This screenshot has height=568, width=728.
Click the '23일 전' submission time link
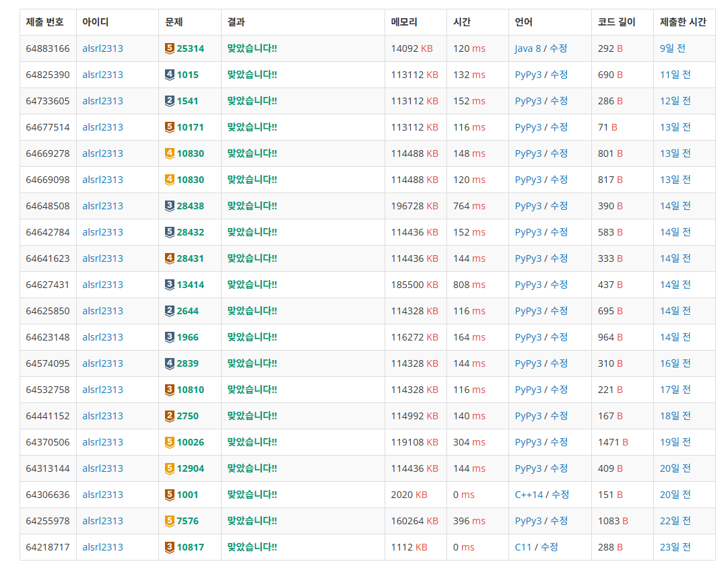(x=675, y=547)
